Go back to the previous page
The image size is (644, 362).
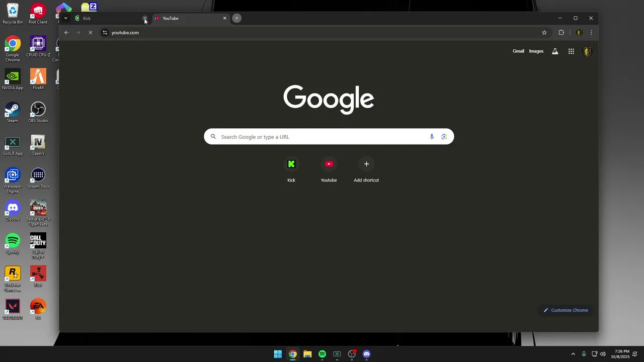tap(66, 33)
